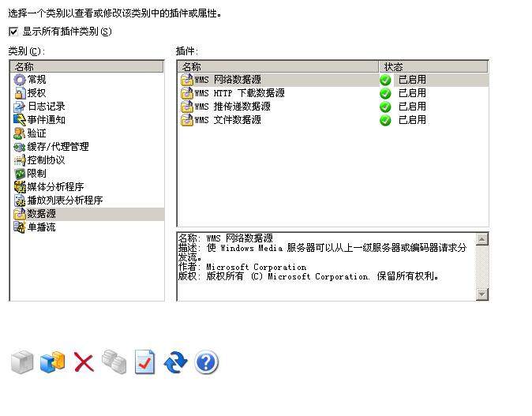The height and width of the screenshot is (416, 532).
Task: Click the plugin icon for WMS HTTP 下载数据源
Action: pyautogui.click(x=186, y=93)
